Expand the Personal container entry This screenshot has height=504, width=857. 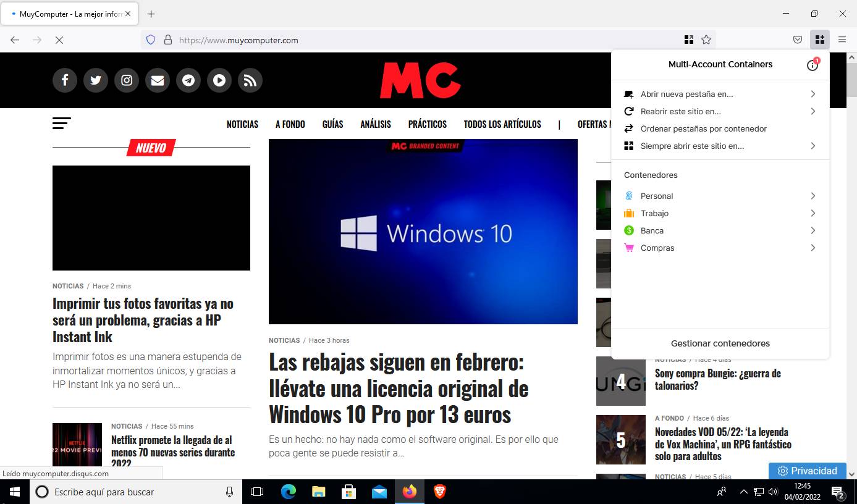720,196
